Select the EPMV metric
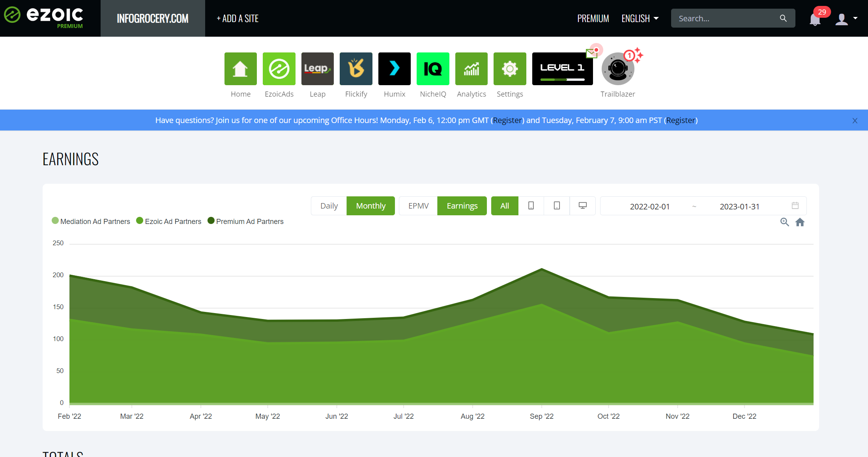868x457 pixels. click(x=418, y=206)
